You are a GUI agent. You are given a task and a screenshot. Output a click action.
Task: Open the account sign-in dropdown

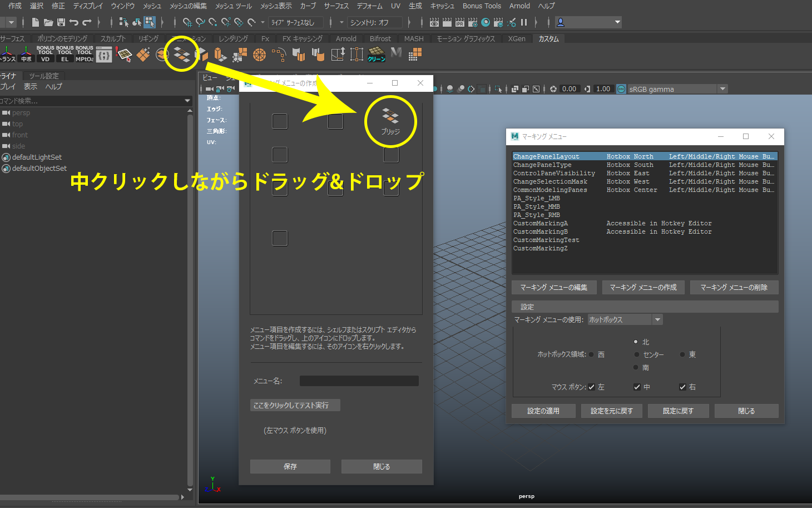coord(589,22)
